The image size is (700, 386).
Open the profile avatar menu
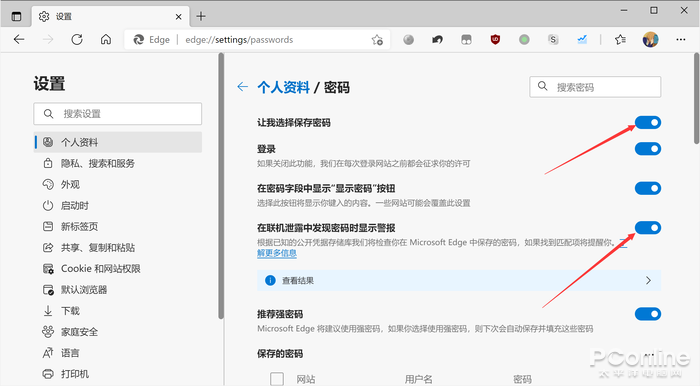click(x=650, y=40)
